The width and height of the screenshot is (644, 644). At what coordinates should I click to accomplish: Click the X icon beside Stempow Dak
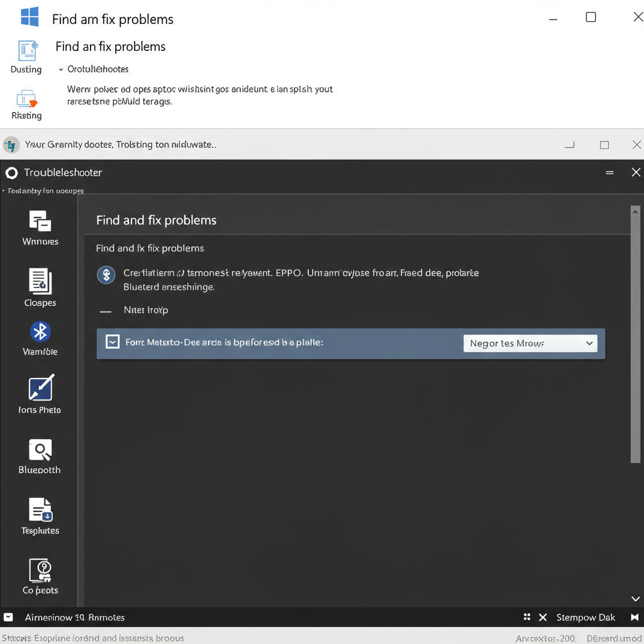point(543,618)
